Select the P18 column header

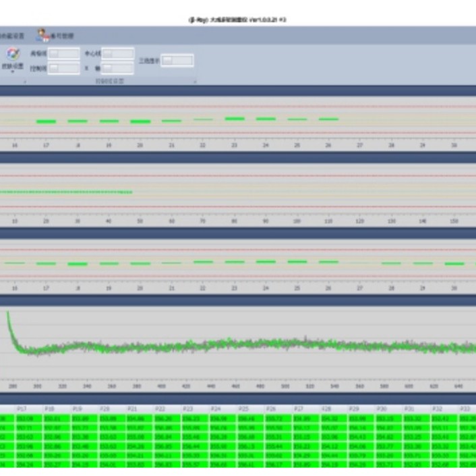click(57, 409)
